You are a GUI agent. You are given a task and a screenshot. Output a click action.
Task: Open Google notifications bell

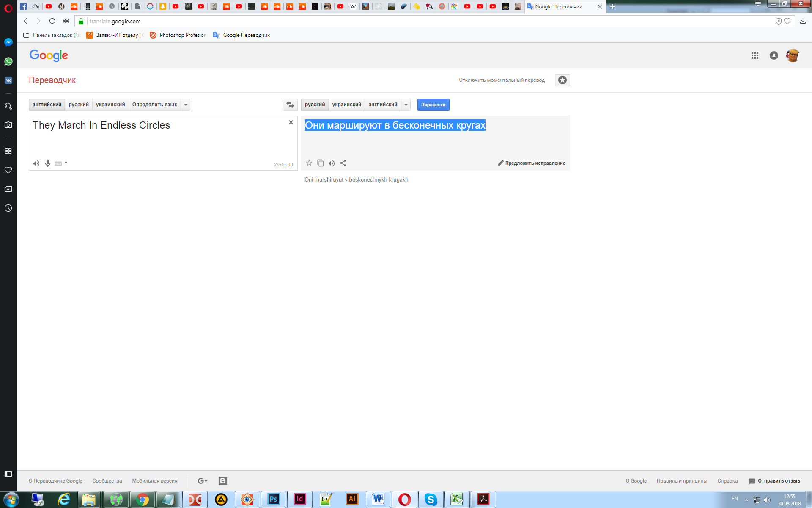[x=774, y=55]
